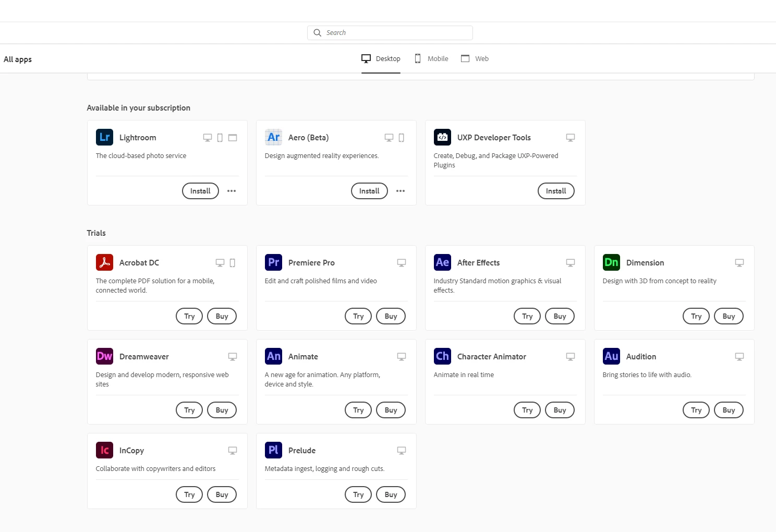776x532 pixels.
Task: Click Lightroom's mobile platform icon
Action: 220,138
